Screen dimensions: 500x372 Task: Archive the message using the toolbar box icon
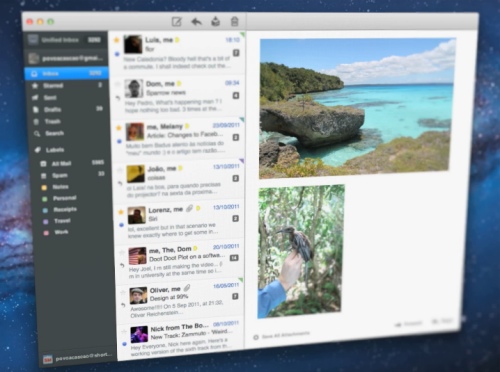(x=216, y=22)
